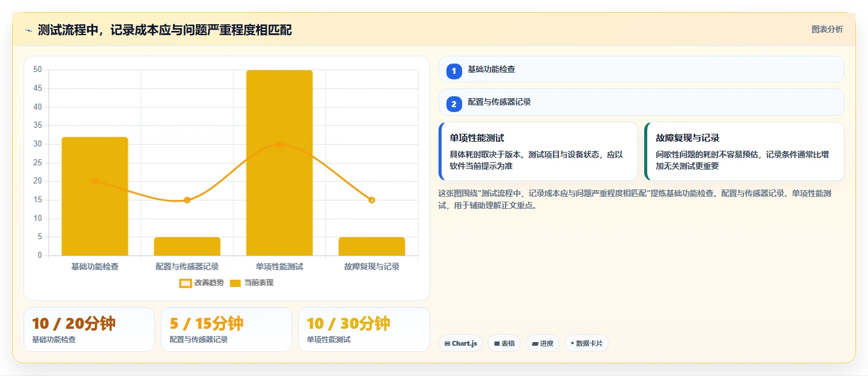This screenshot has height=376, width=868.
Task: Click the 单项性能测试 bar in chart
Action: pyautogui.click(x=279, y=163)
